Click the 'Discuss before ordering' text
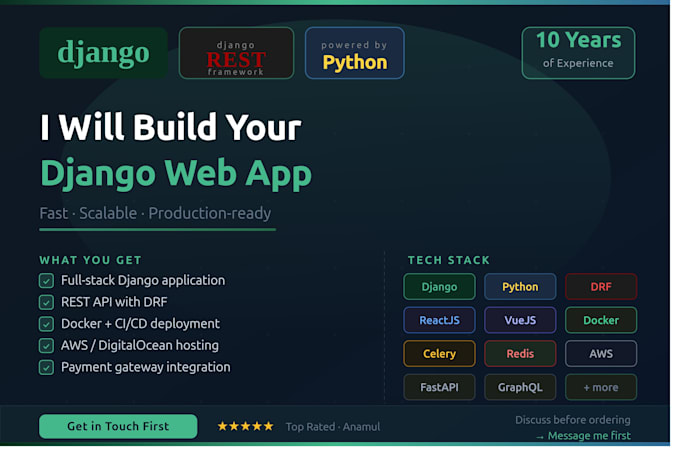This screenshot has width=680, height=456. (x=573, y=420)
